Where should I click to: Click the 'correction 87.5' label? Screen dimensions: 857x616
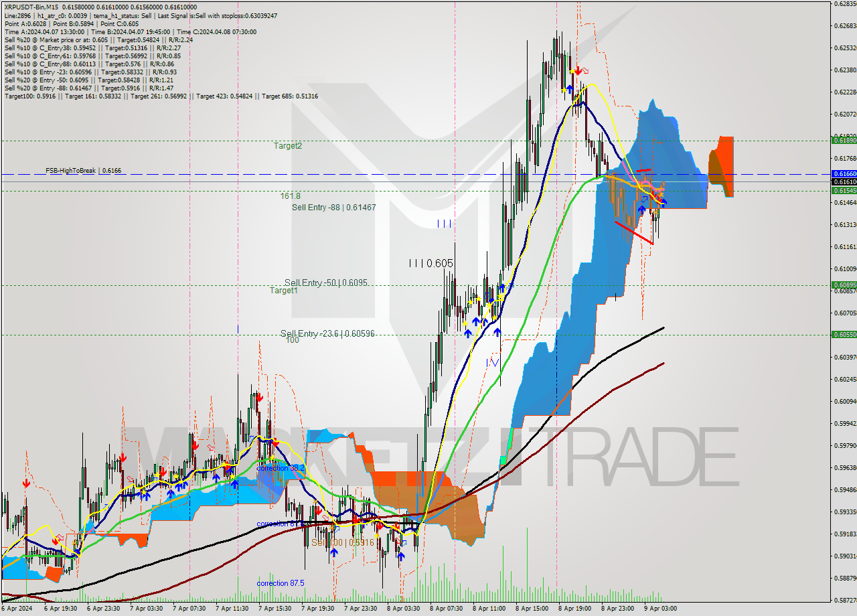(281, 583)
